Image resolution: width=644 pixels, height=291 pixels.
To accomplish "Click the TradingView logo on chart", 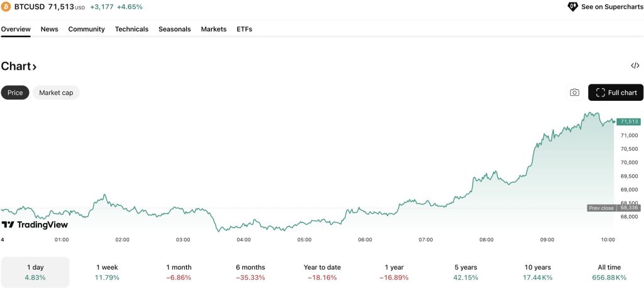I will pyautogui.click(x=35, y=224).
